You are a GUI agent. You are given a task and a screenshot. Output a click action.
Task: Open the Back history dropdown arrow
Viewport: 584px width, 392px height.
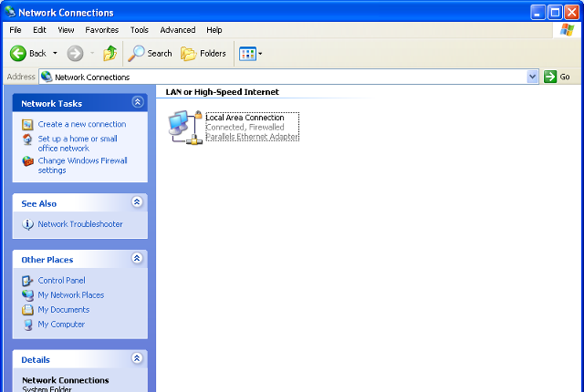point(55,53)
